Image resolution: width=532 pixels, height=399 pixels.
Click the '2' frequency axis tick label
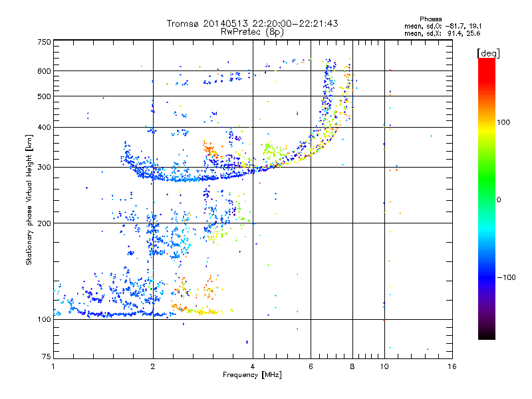(153, 366)
